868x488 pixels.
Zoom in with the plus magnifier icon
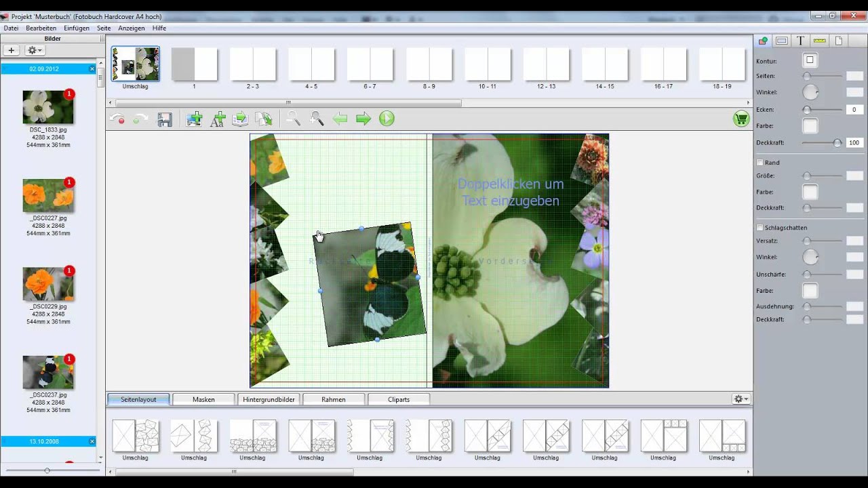pyautogui.click(x=317, y=119)
